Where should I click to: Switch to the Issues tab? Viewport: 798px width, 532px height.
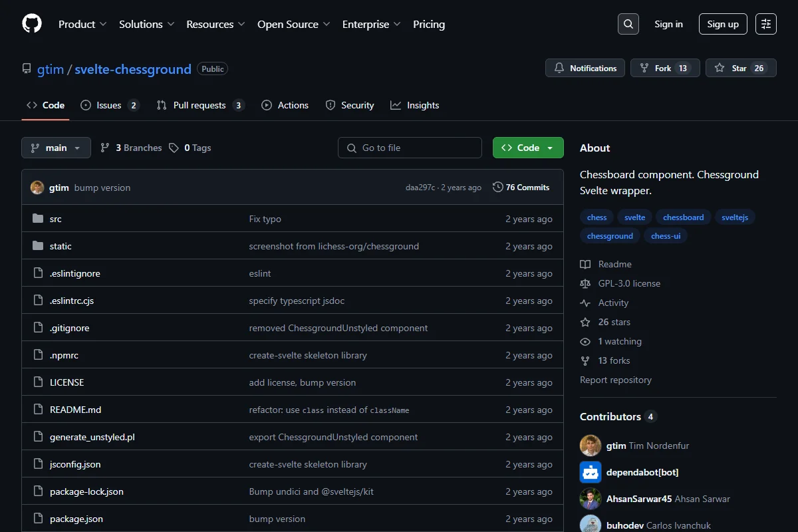coord(110,105)
